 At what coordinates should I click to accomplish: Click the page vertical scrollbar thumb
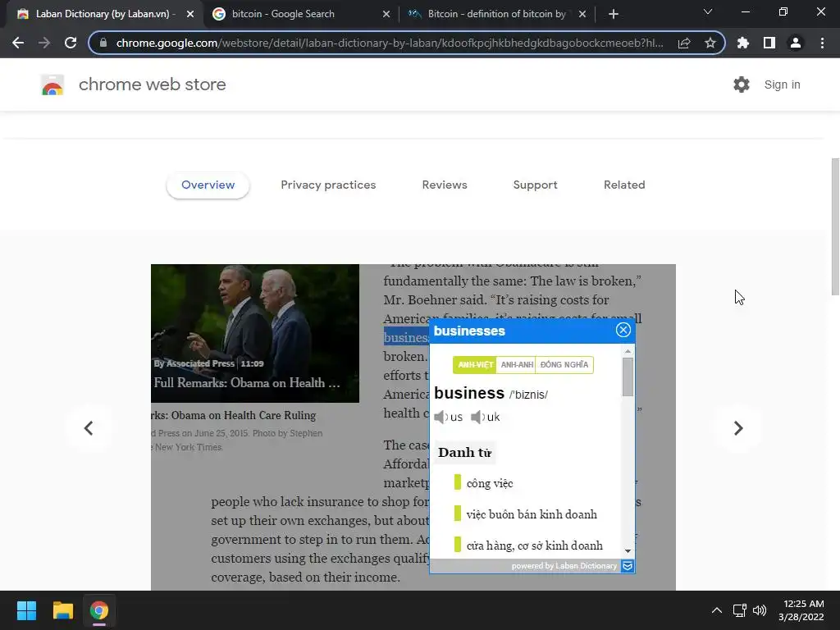(x=835, y=226)
